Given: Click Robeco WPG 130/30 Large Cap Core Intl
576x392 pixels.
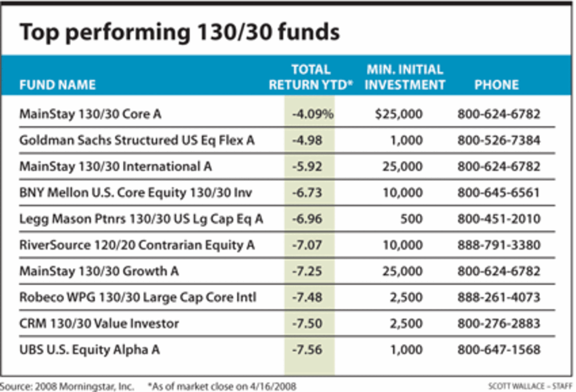Looking at the screenshot, I should (138, 297).
